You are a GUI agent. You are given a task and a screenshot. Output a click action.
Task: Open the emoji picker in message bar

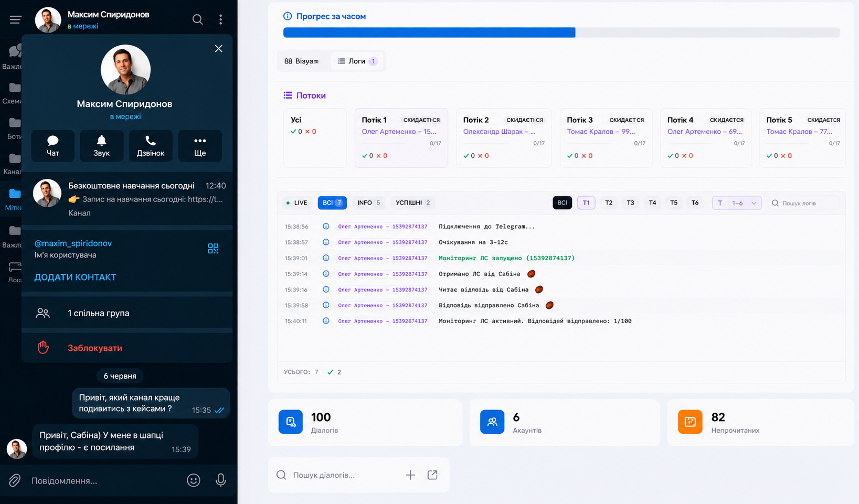193,480
